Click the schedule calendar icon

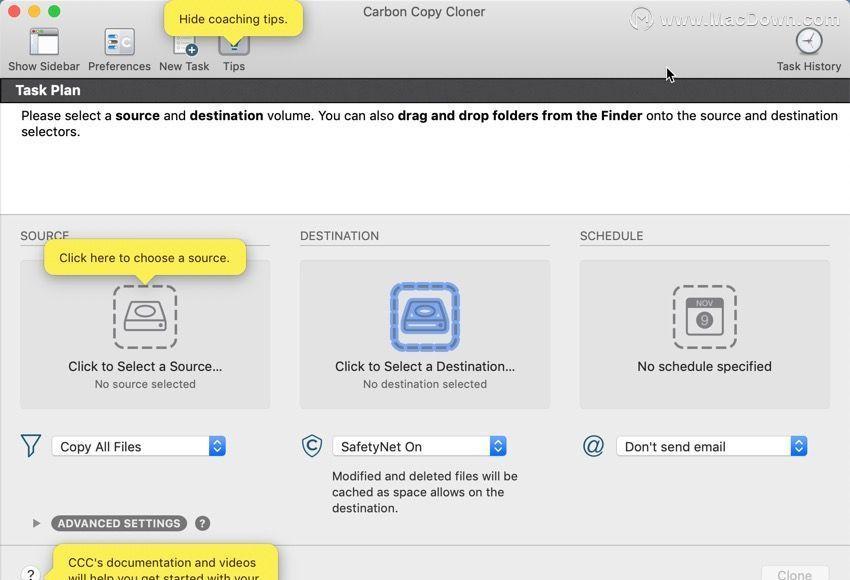pos(705,317)
